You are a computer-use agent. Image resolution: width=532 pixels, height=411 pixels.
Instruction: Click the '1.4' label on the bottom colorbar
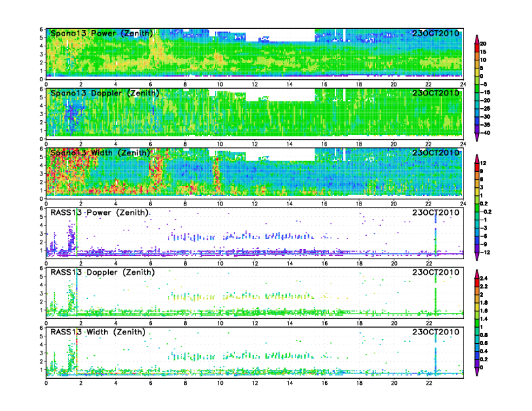[x=484, y=319]
